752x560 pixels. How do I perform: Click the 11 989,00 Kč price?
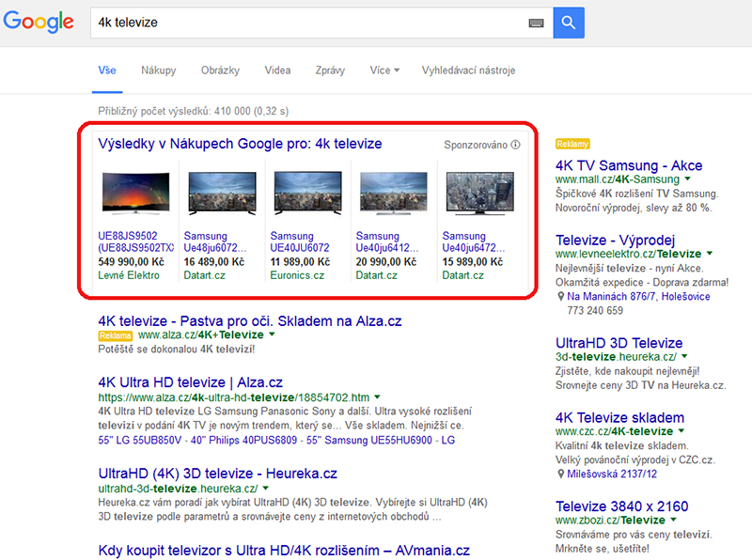pos(300,262)
